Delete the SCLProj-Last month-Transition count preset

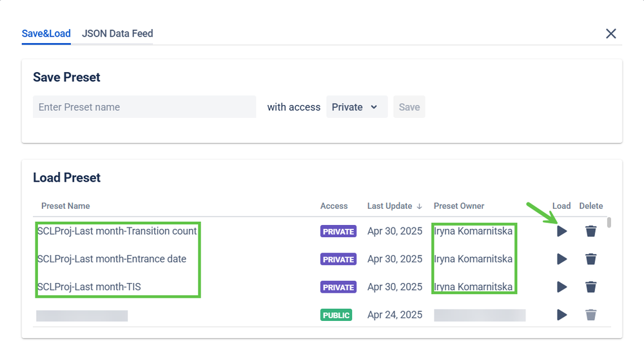[x=590, y=231]
